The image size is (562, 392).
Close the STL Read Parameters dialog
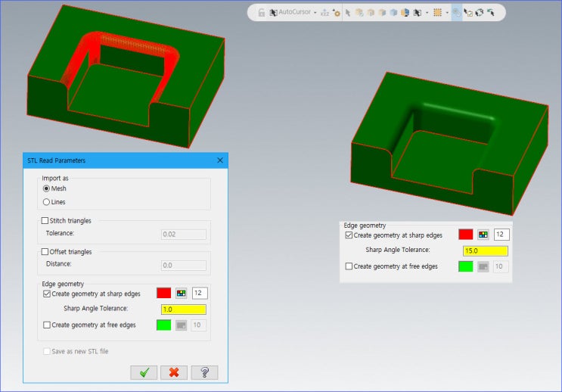pyautogui.click(x=220, y=160)
